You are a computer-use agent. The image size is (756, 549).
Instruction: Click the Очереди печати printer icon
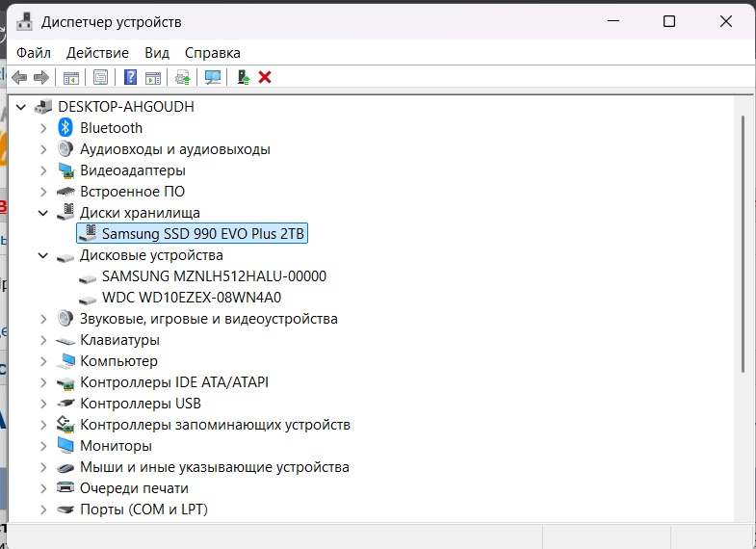point(65,487)
